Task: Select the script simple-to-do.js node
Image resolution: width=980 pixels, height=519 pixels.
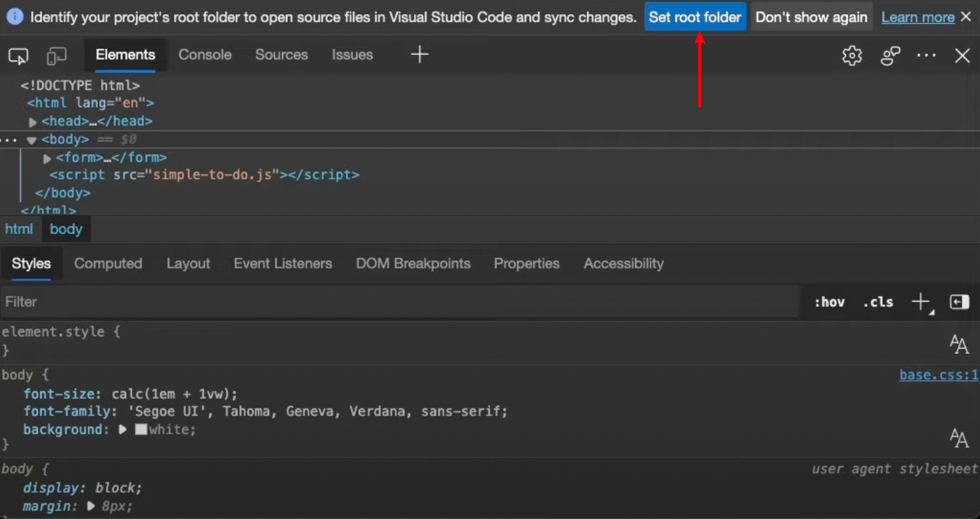Action: point(204,174)
